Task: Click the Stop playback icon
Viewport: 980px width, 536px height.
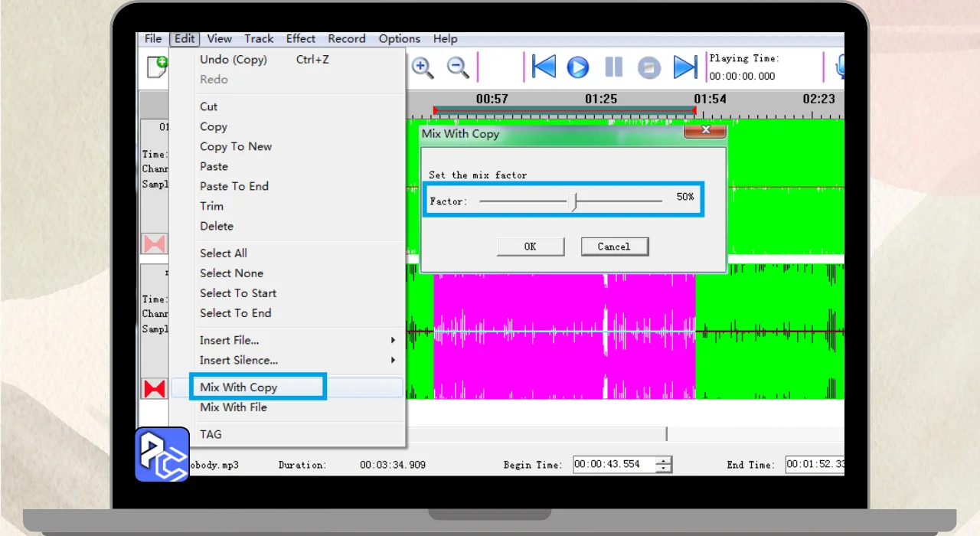Action: click(x=649, y=67)
